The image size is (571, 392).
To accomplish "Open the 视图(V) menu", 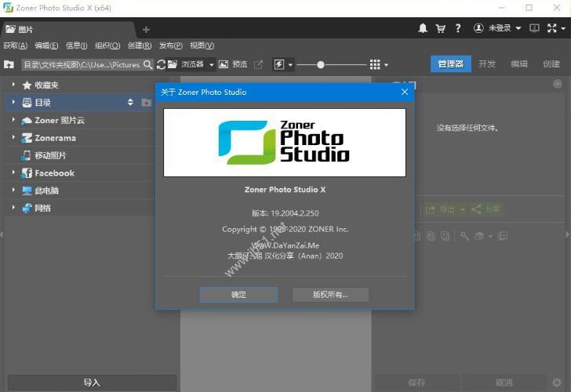I will point(202,45).
